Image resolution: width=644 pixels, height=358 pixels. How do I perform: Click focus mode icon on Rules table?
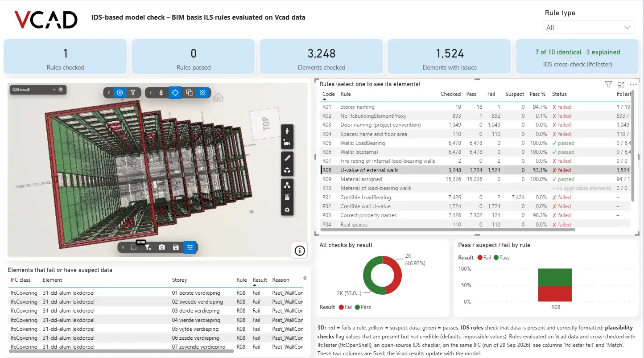pos(621,84)
